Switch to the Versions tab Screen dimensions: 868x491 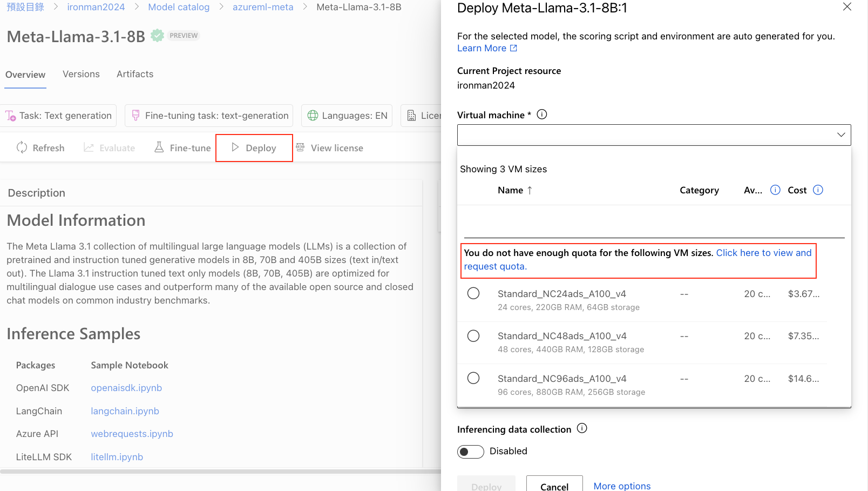[81, 74]
